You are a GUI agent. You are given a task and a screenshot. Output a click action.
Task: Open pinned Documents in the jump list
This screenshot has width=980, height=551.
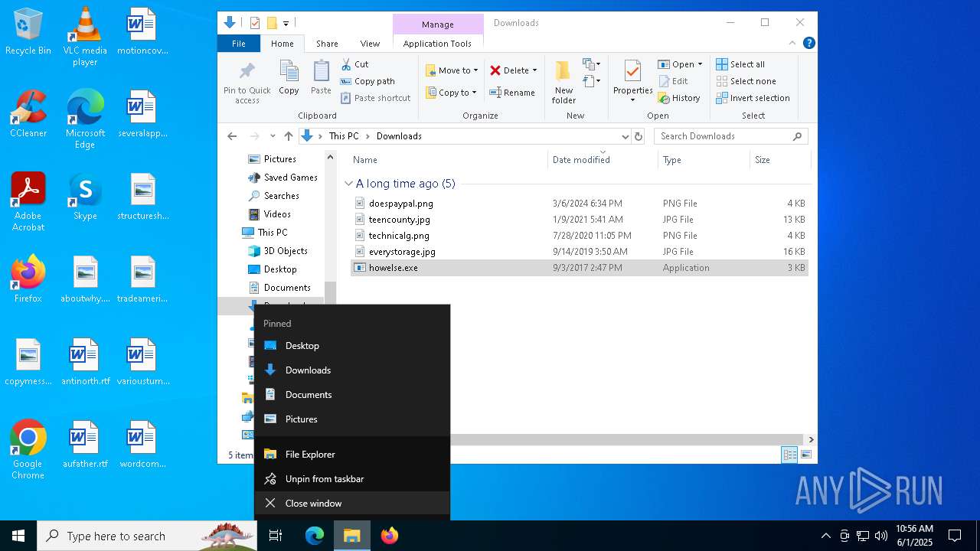point(352,395)
